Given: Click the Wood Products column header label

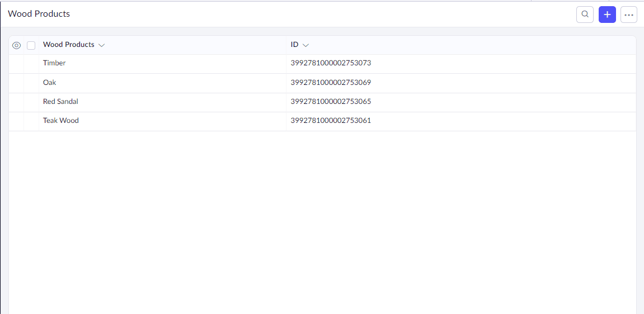Looking at the screenshot, I should [68, 45].
